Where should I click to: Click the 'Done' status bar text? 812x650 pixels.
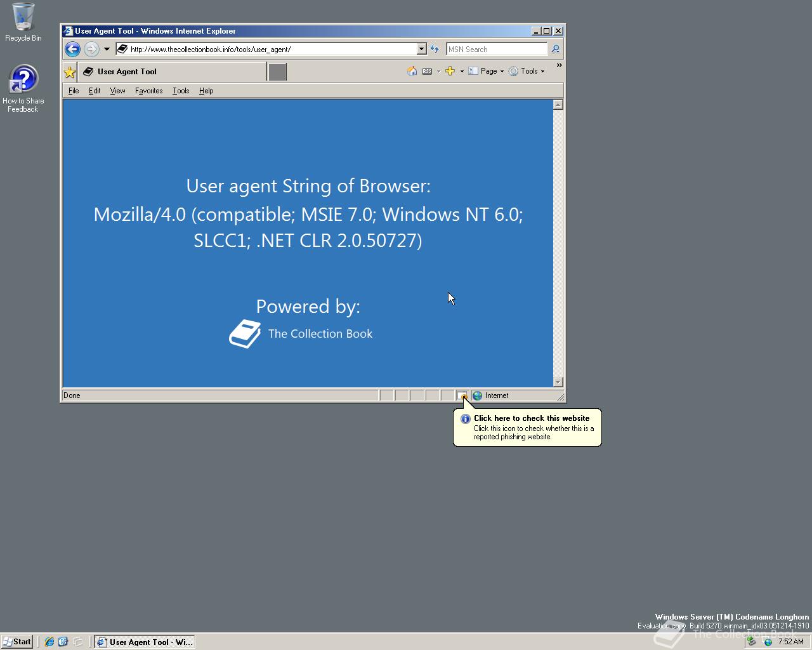(x=72, y=395)
